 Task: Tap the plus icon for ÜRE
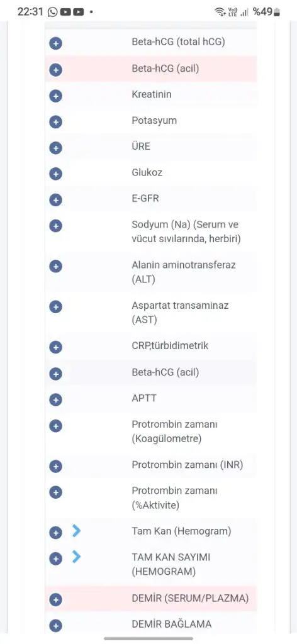(55, 148)
